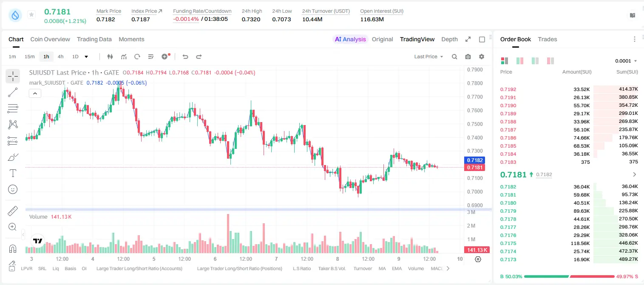Select the trend line drawing tool
The image size is (644, 285).
13,92
